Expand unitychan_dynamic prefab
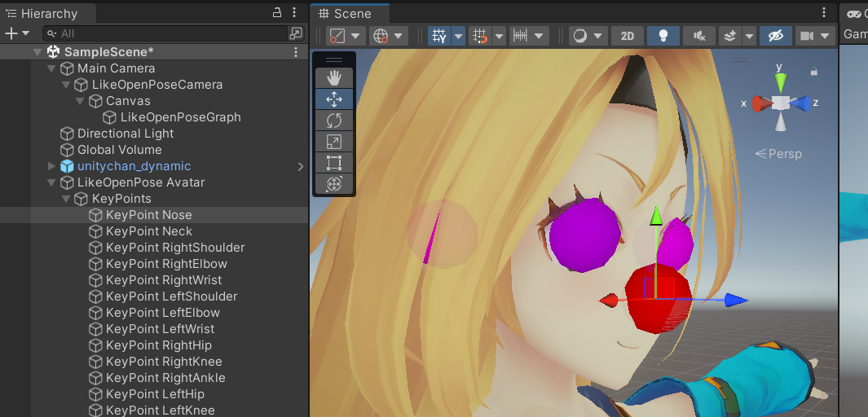This screenshot has width=868, height=417. [51, 166]
